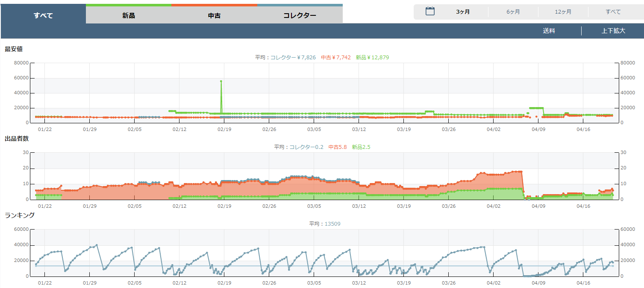The width and height of the screenshot is (644, 288).
Task: Toggle コレクター ¥7,826 series in the 最安値 legend
Action: [293, 58]
